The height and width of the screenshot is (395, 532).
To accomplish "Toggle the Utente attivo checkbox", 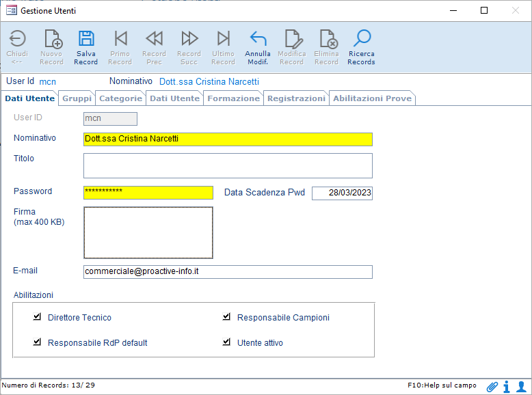I will (226, 342).
